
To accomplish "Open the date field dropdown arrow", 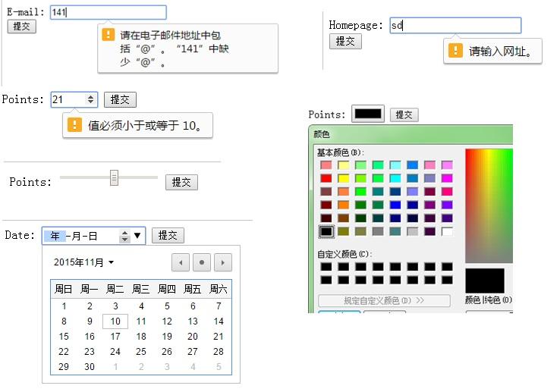I will click(137, 236).
